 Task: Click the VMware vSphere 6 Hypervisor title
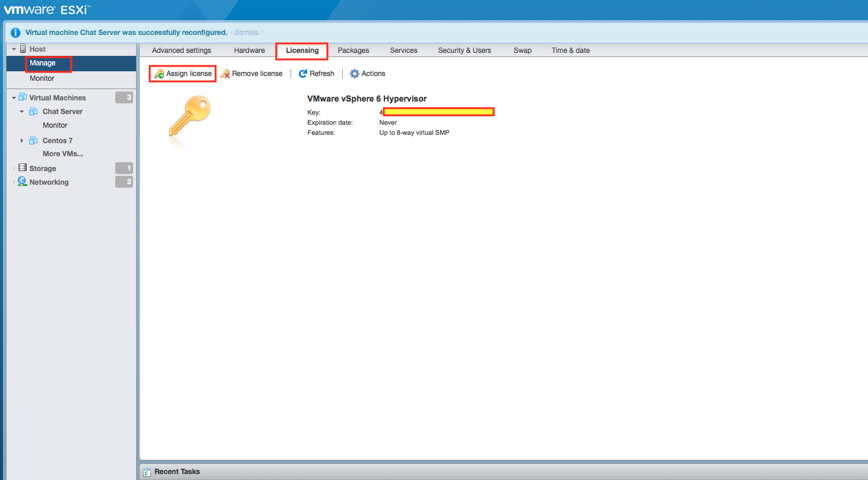click(x=367, y=99)
